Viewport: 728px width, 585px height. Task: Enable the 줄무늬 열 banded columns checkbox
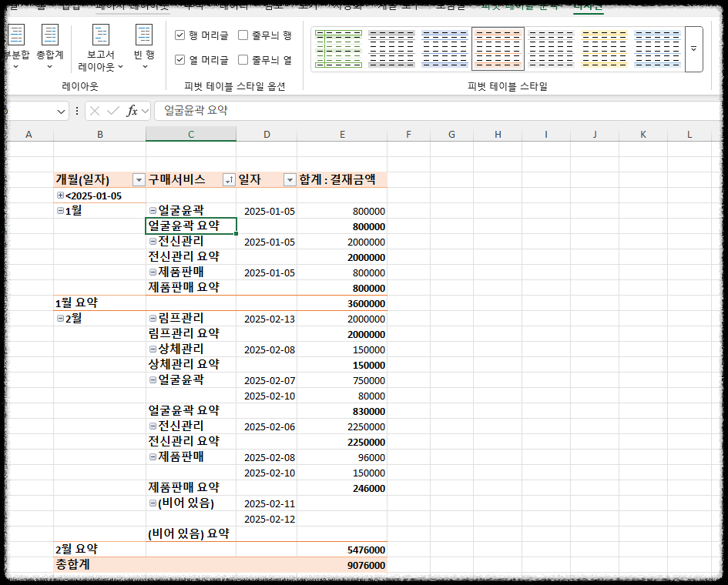(243, 60)
